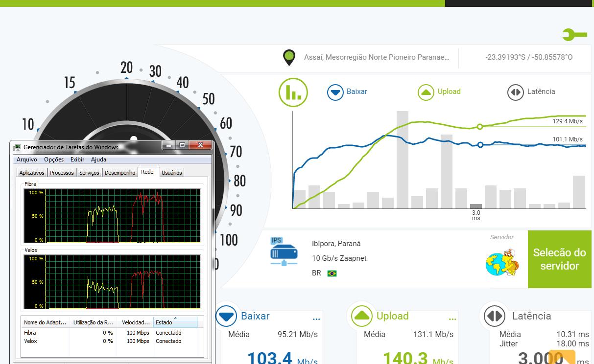Screen dimensions: 594x364
Task: Click the Upload result card icon
Action: click(362, 316)
